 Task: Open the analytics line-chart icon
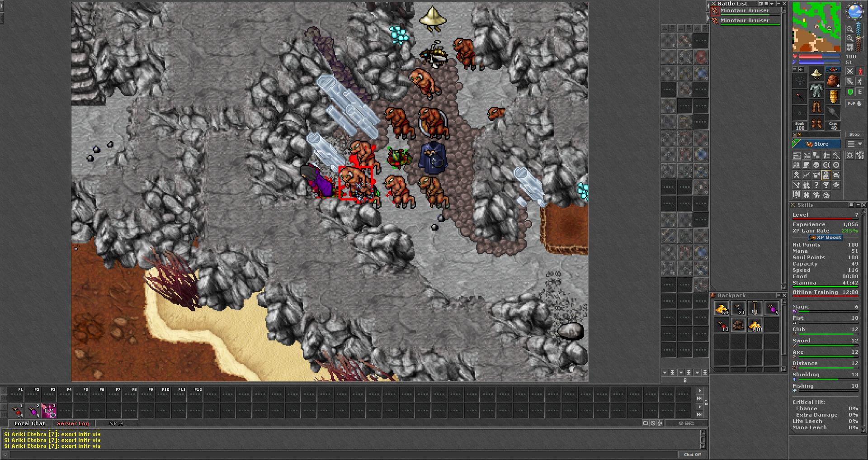[807, 175]
